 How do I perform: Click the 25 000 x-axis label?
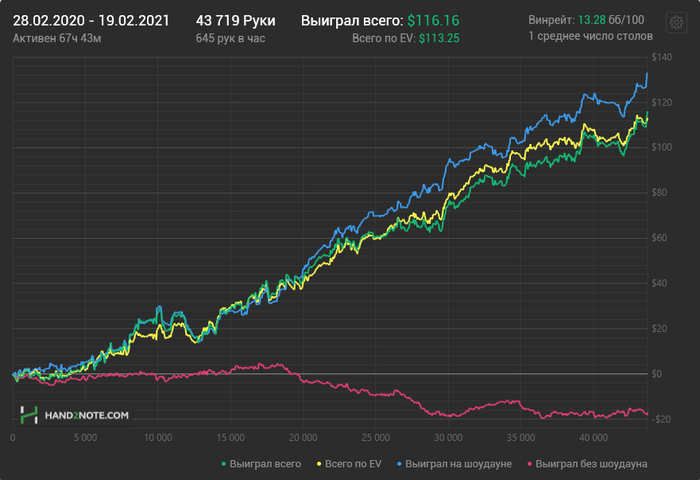[x=375, y=438]
